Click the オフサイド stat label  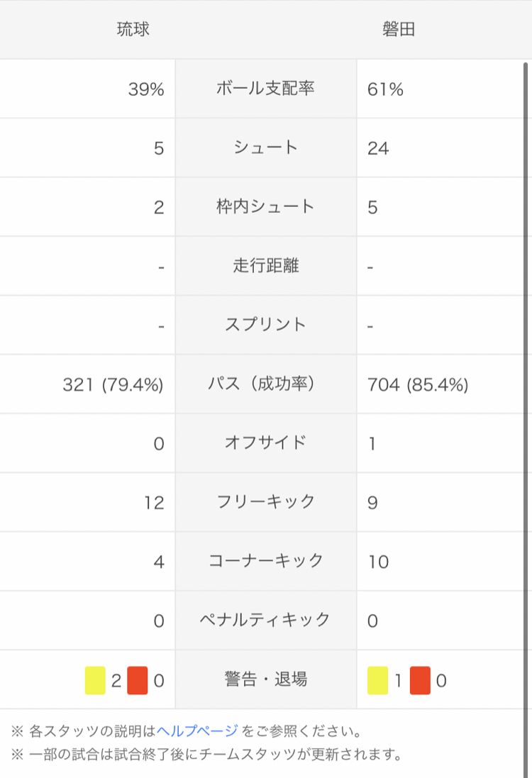(x=265, y=443)
